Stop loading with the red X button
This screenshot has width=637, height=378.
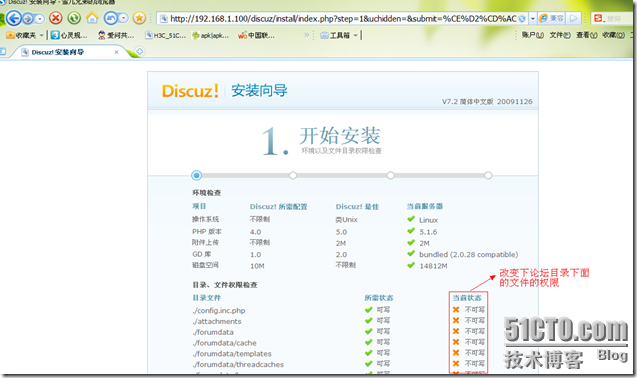point(56,18)
